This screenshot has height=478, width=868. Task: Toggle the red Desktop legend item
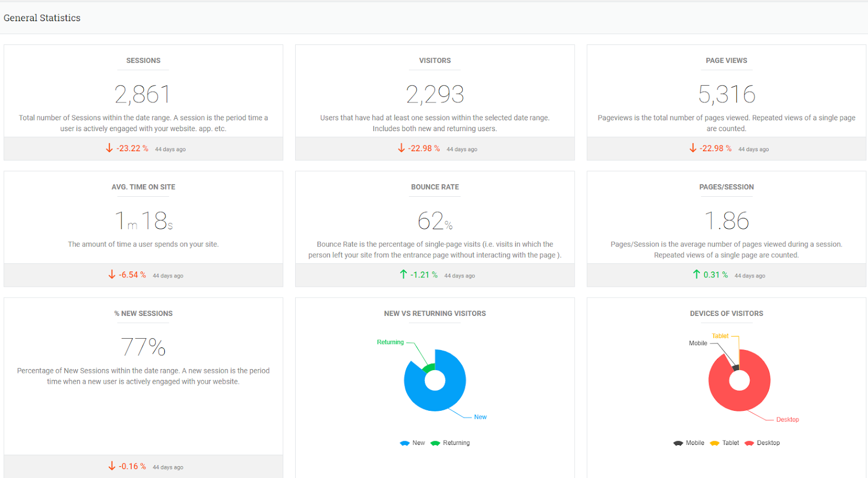coord(762,443)
